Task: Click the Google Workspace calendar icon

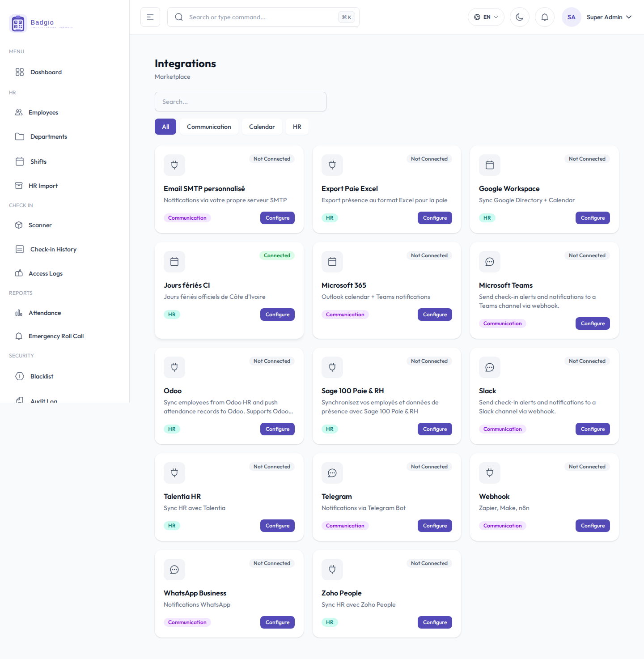Action: click(489, 165)
